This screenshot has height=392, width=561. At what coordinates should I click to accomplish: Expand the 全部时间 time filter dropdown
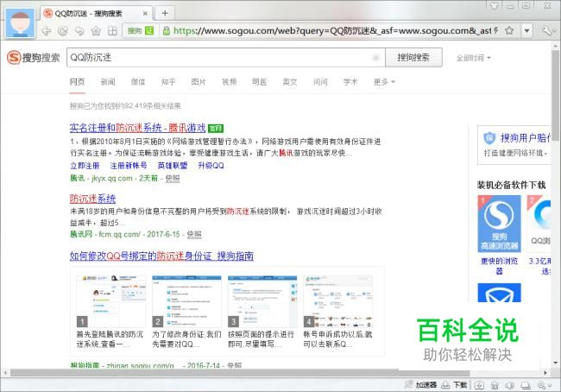(x=473, y=58)
